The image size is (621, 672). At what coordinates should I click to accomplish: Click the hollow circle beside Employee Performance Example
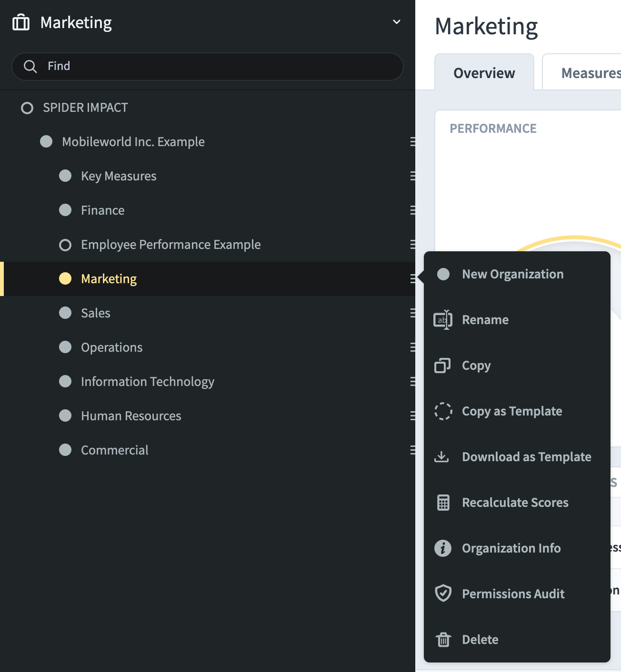pos(65,245)
